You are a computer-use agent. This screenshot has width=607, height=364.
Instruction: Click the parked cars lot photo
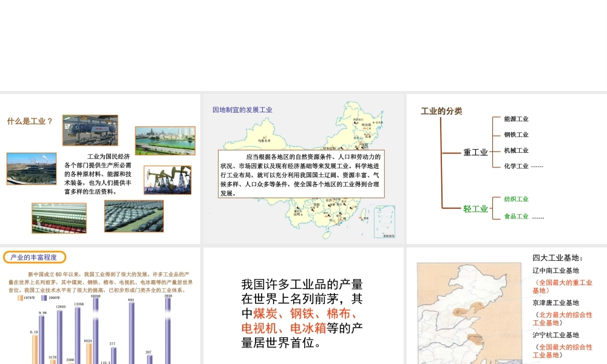pos(134,216)
